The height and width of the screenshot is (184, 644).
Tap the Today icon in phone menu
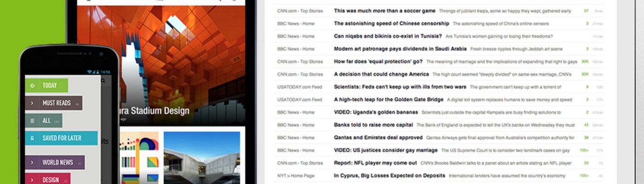(x=32, y=86)
